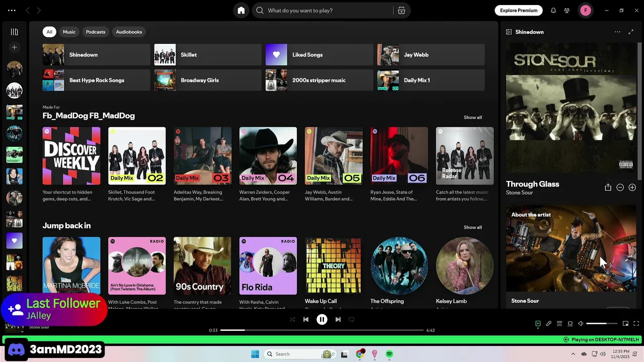Open 2000s stripper music tile
Image resolution: width=644 pixels, height=362 pixels.
[x=319, y=80]
